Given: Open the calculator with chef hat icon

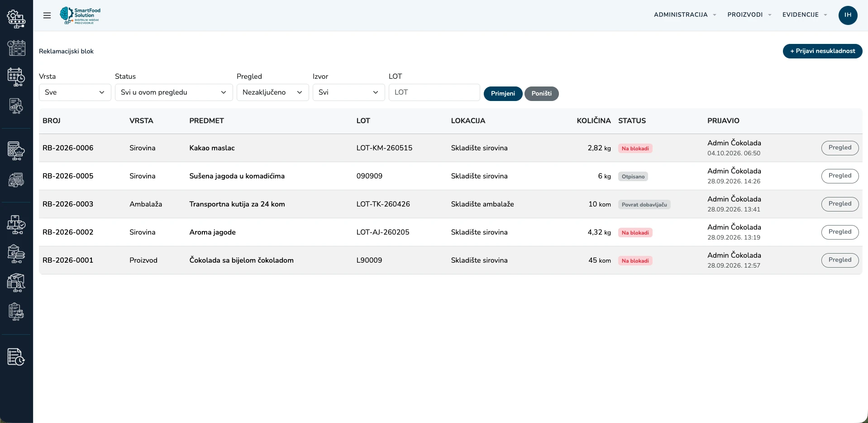Looking at the screenshot, I should (16, 151).
